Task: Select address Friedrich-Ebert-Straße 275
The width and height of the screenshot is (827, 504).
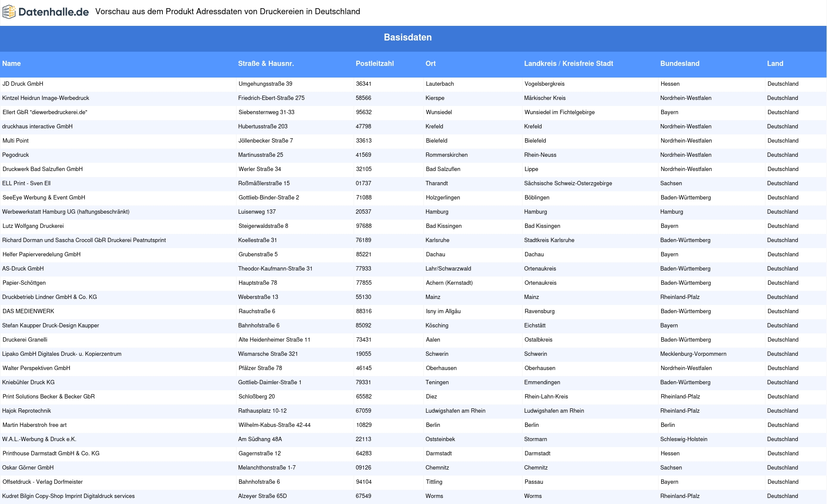Action: [271, 98]
